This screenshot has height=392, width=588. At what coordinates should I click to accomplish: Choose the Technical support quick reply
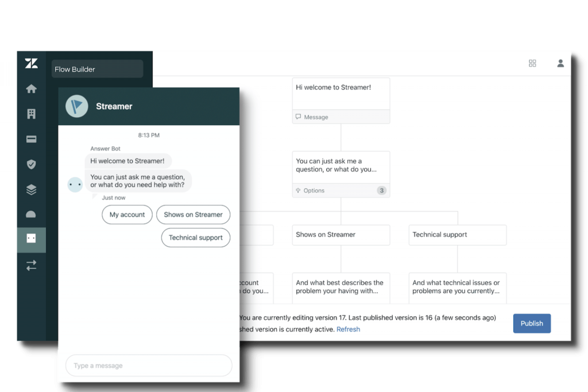tap(195, 238)
